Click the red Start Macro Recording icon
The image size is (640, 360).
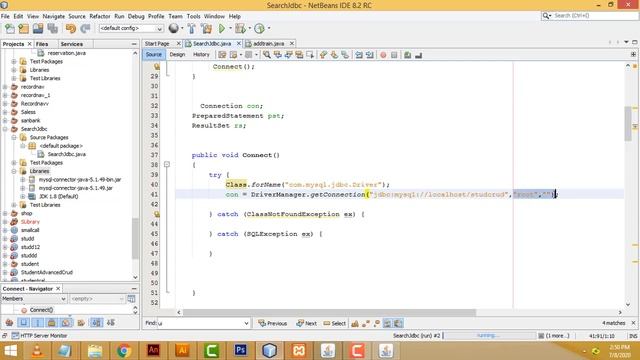point(383,55)
